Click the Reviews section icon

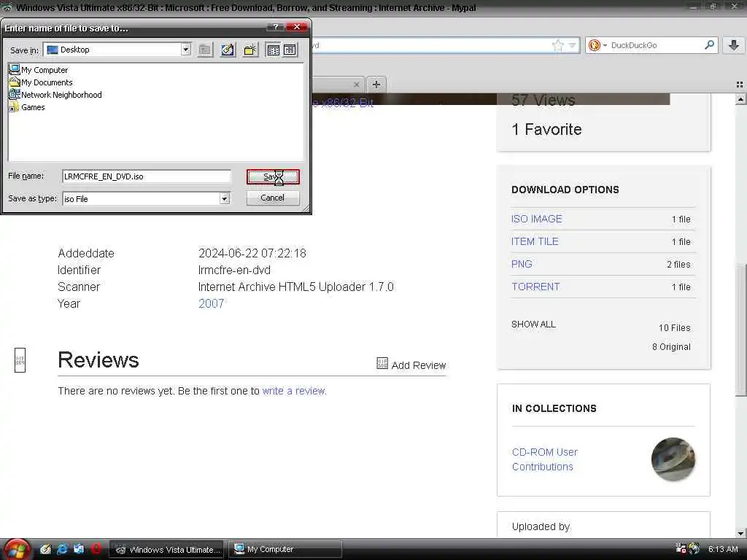click(x=20, y=360)
